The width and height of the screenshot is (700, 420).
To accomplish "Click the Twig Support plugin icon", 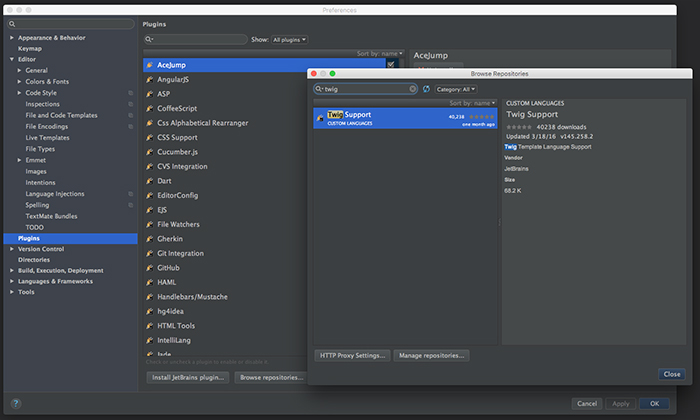I will pyautogui.click(x=320, y=117).
